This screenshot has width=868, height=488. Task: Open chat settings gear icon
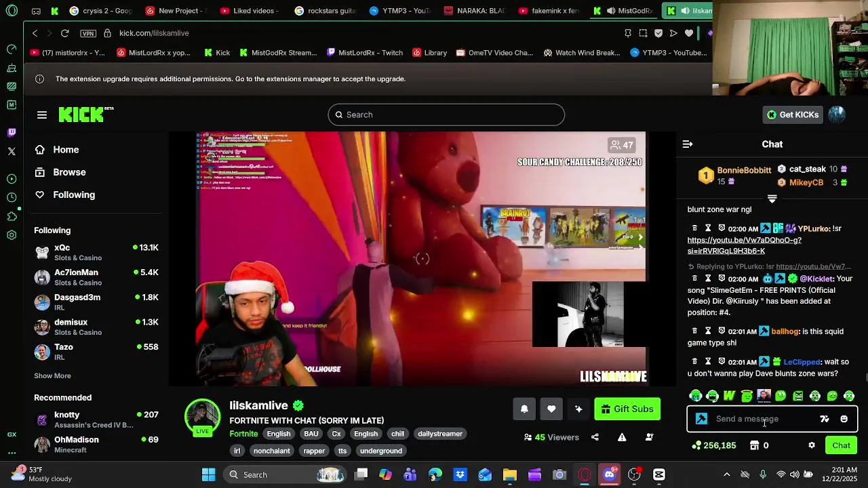[x=812, y=445]
